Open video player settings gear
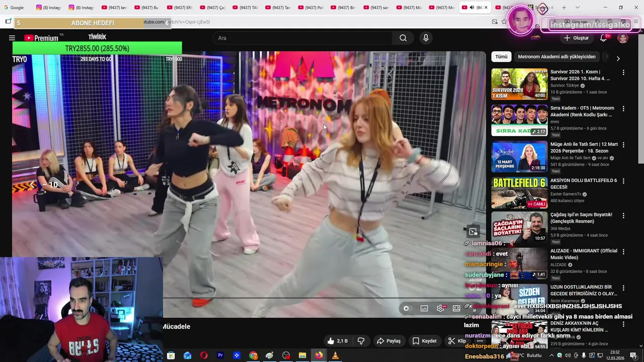Viewport: 644px width, 362px height. click(x=440, y=308)
